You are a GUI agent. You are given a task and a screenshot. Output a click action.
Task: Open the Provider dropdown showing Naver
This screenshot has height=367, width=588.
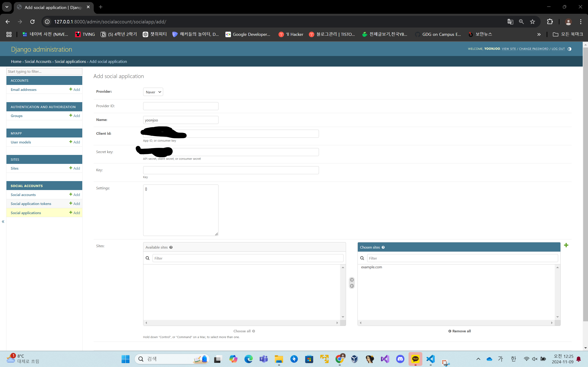(x=153, y=92)
